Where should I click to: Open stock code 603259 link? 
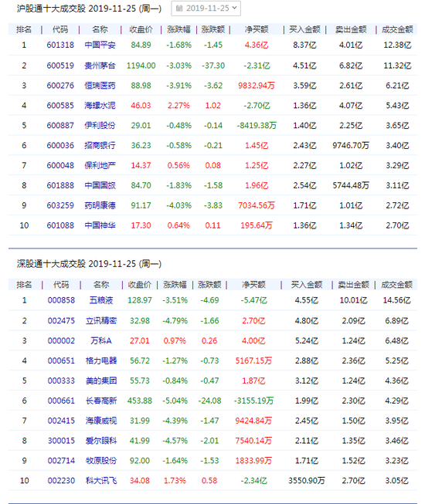(x=60, y=205)
